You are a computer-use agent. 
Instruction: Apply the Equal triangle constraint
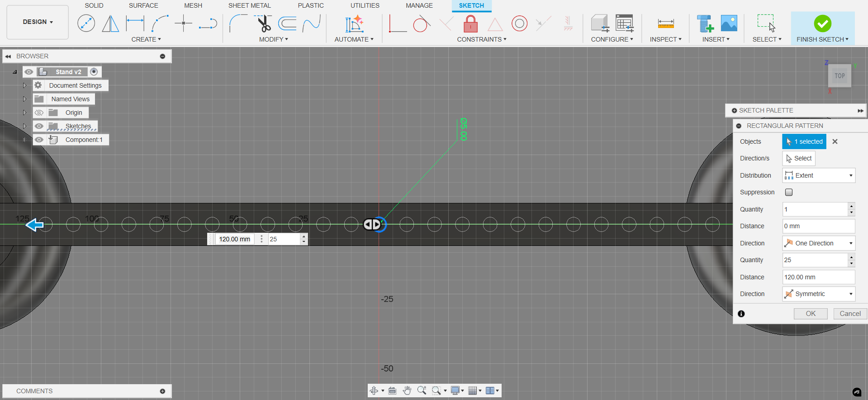[x=495, y=24]
